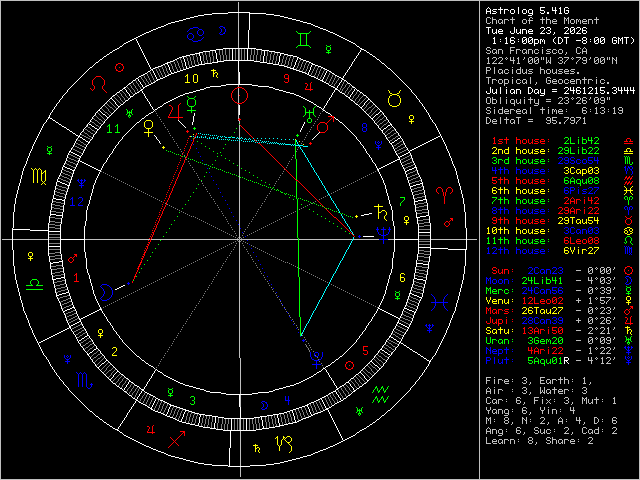Click the location 'San Francisco, CA'
This screenshot has height=480, width=640.
pos(537,51)
